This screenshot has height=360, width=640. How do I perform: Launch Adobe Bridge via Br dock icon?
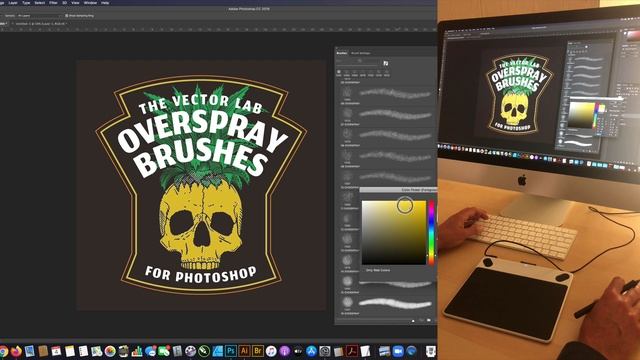(x=258, y=351)
